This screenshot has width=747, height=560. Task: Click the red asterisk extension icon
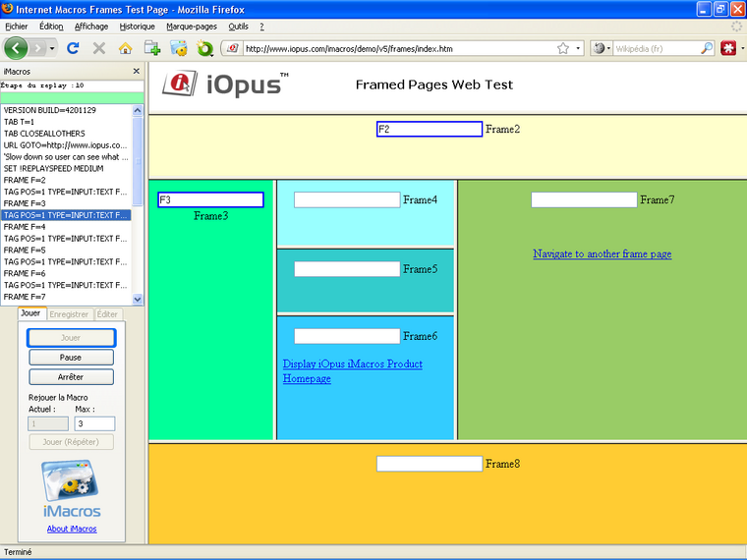(728, 48)
